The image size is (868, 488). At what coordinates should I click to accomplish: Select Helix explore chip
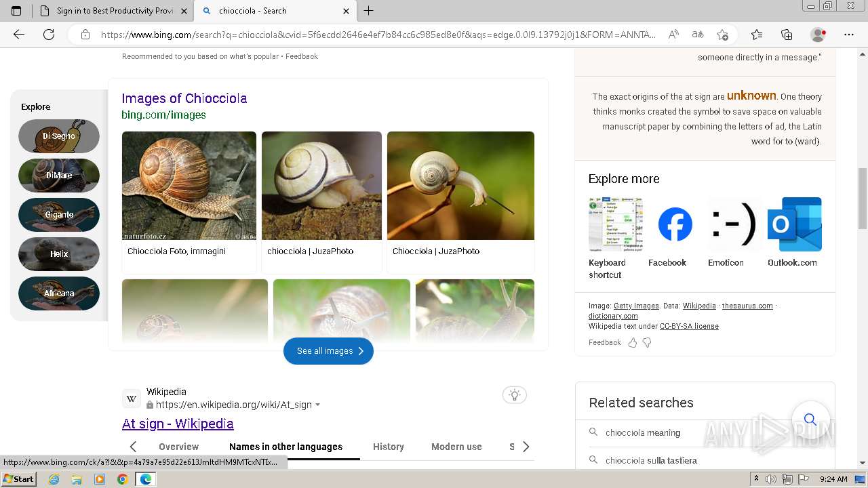click(59, 254)
